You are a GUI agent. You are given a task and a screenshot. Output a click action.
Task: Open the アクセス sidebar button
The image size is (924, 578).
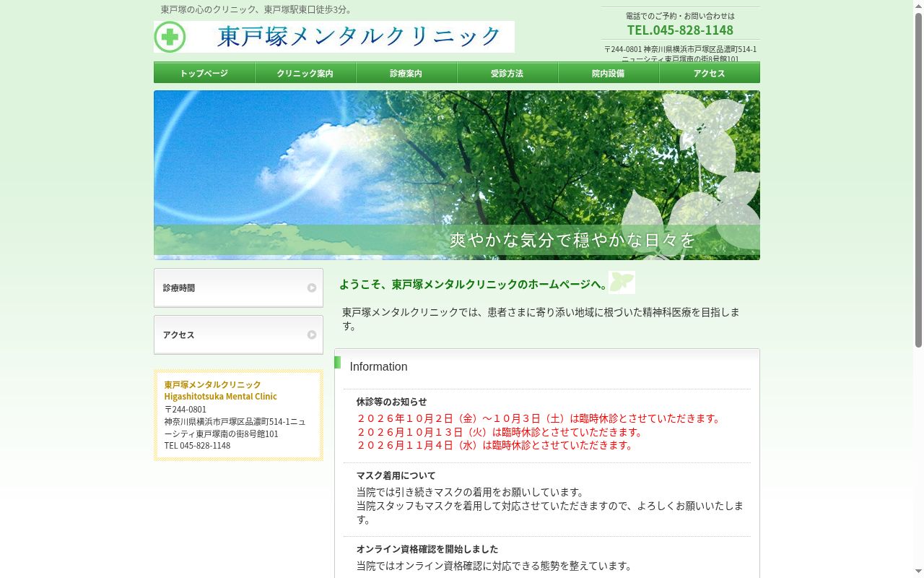(x=238, y=335)
